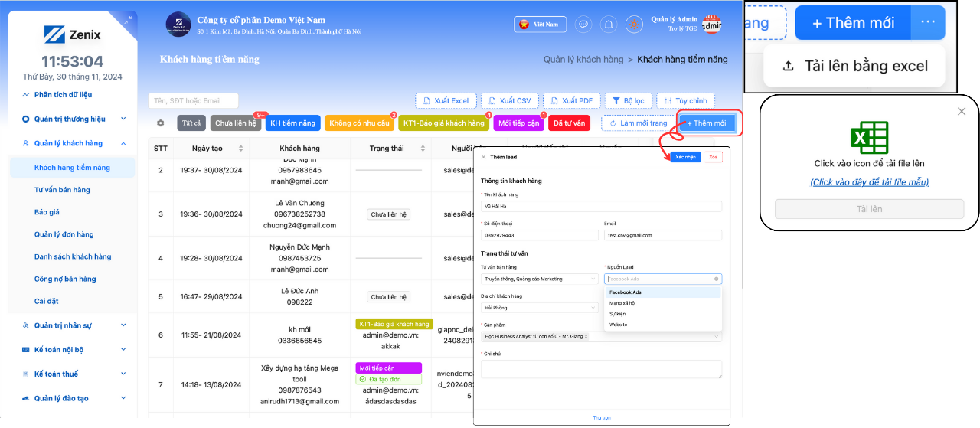Filter by KH tiềm năng status tab
Image resolution: width=980 pixels, height=428 pixels.
(292, 123)
